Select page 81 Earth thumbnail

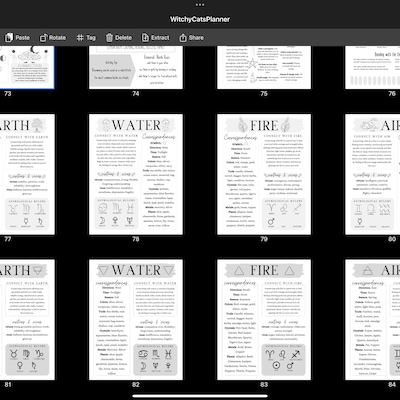click(27, 320)
